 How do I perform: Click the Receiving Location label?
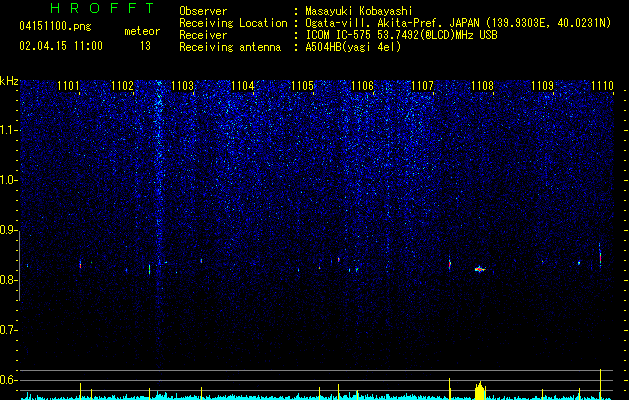point(233,23)
